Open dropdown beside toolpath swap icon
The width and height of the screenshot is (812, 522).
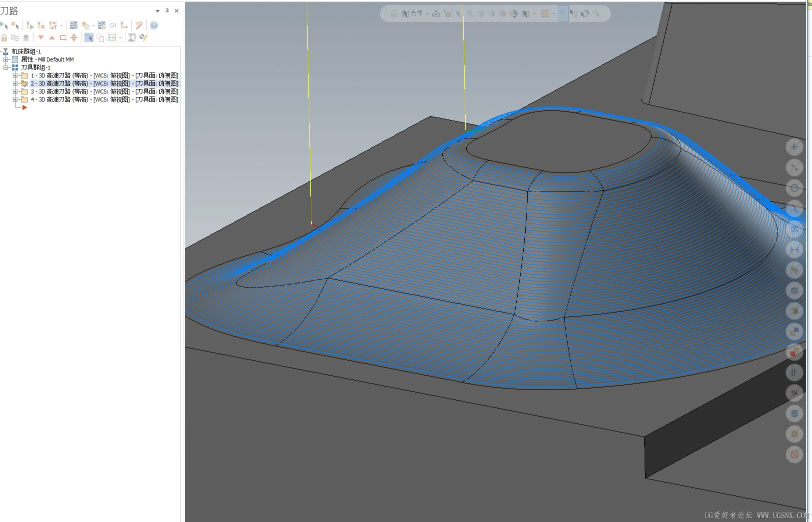click(61, 25)
